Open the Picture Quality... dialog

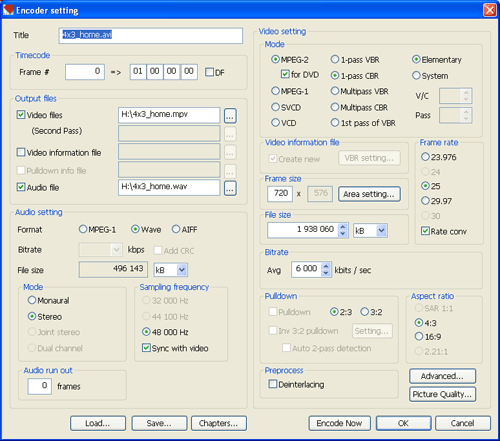pyautogui.click(x=442, y=394)
